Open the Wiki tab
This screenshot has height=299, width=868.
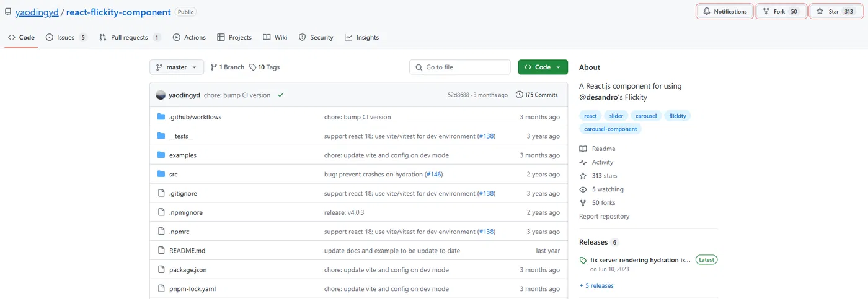coord(275,37)
